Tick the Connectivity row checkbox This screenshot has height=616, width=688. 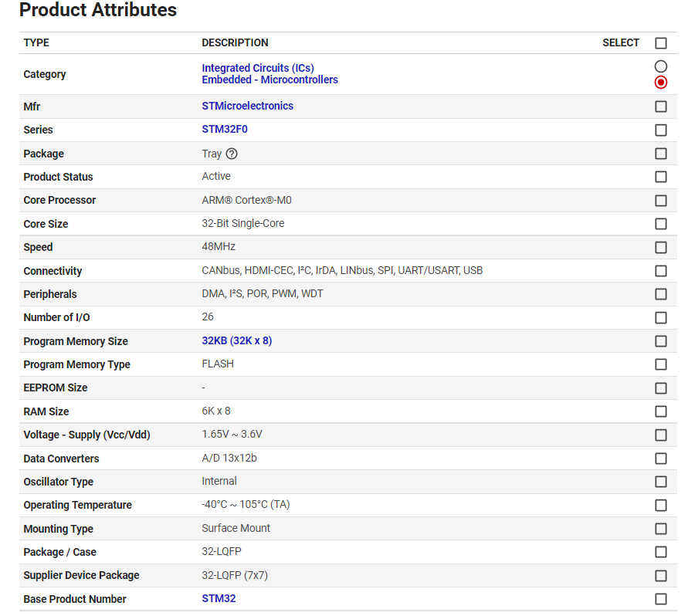(x=660, y=271)
